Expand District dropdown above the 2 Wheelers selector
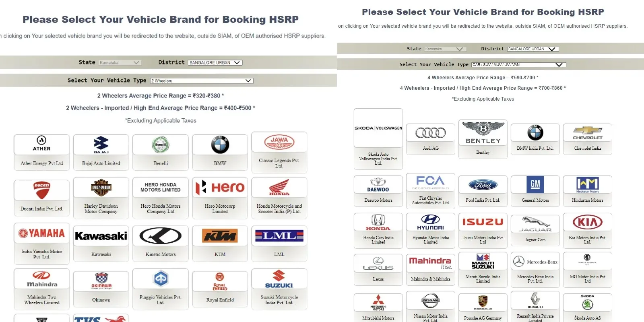This screenshot has width=644, height=322. pyautogui.click(x=215, y=63)
